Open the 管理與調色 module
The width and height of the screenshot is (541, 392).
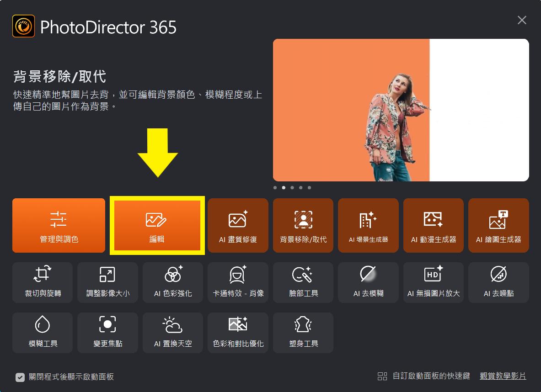(x=59, y=226)
